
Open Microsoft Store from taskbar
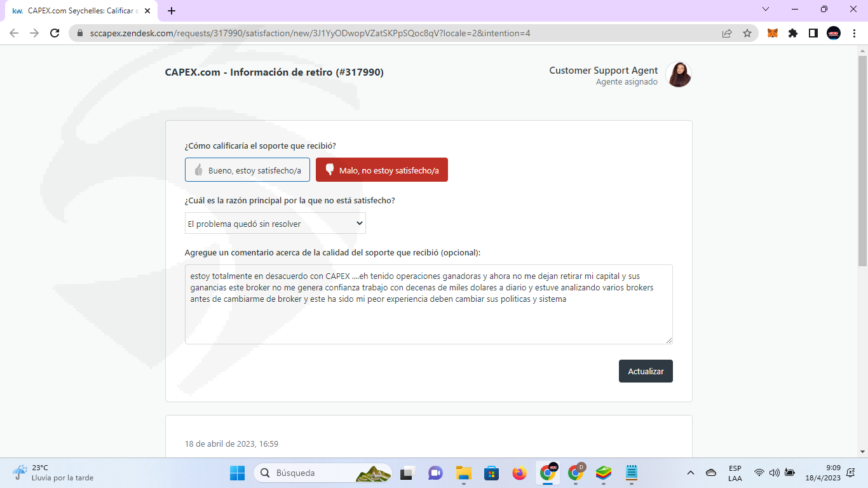click(x=491, y=473)
